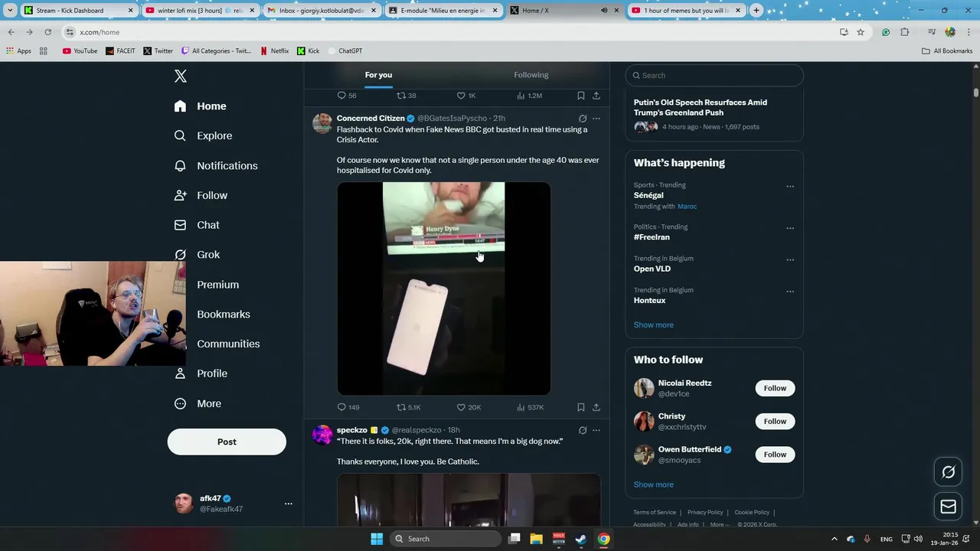Open Follow in X sidebar

point(201,195)
